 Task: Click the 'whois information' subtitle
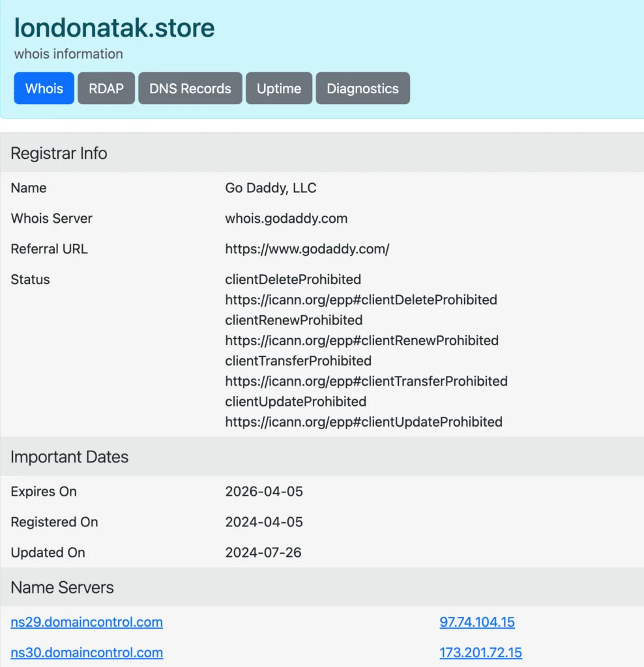coord(68,54)
